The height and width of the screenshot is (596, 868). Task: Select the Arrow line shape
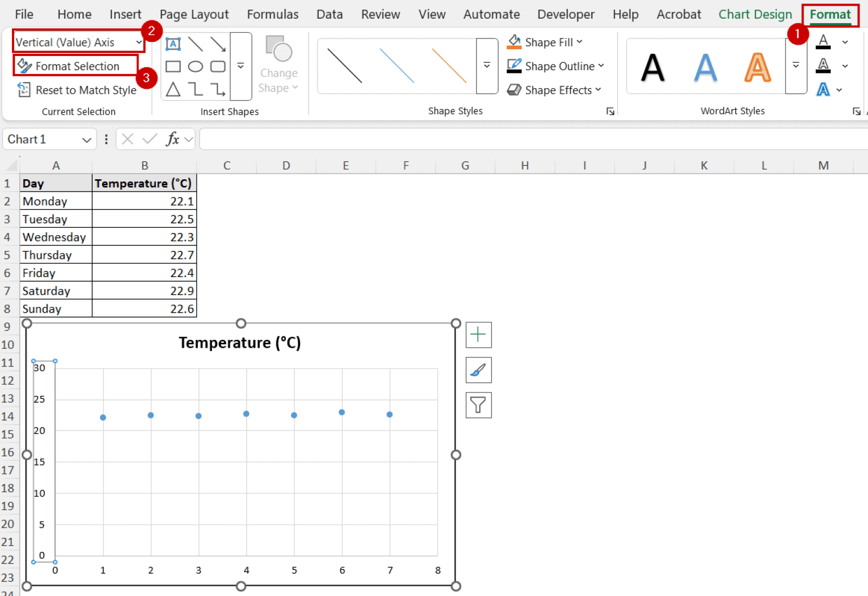point(218,44)
